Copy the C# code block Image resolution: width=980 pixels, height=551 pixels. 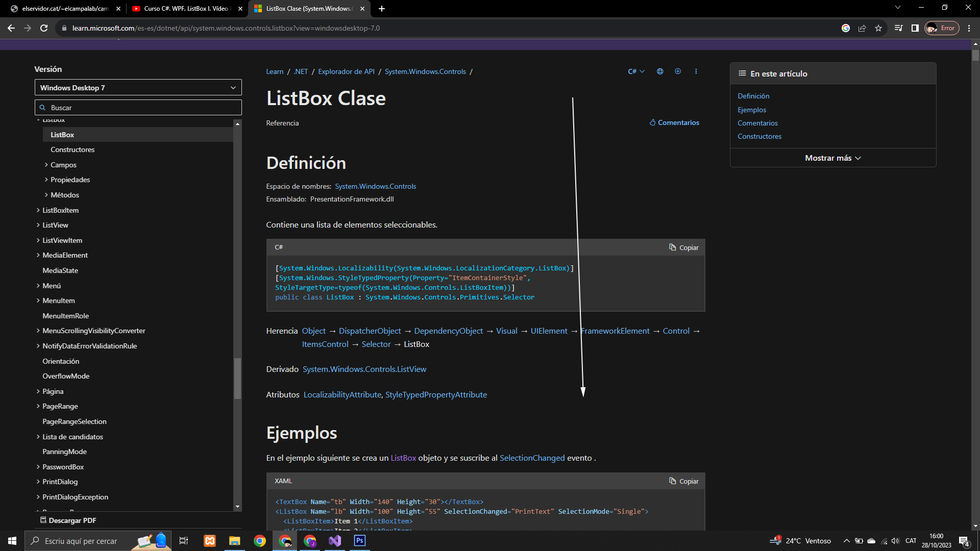pos(684,247)
